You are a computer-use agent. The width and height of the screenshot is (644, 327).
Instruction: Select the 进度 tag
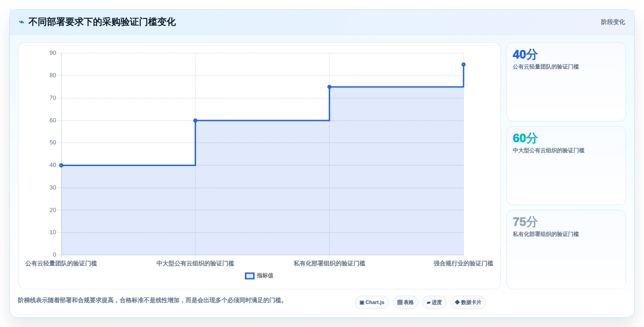[434, 303]
